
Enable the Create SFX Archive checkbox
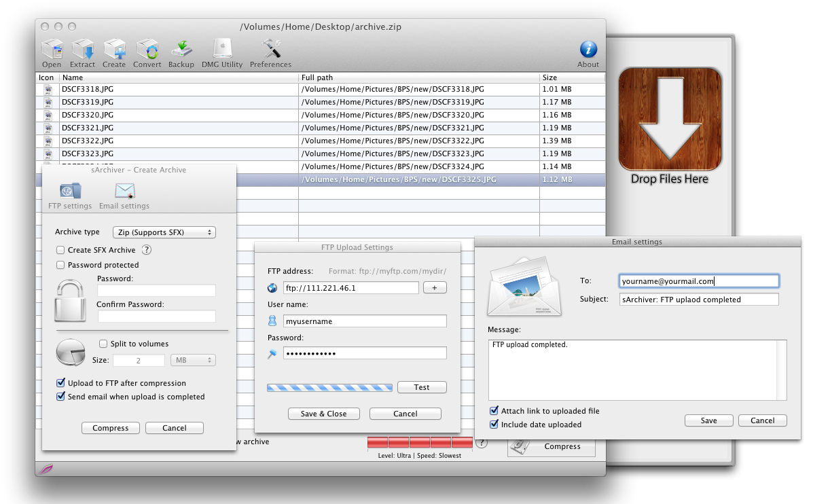click(60, 250)
